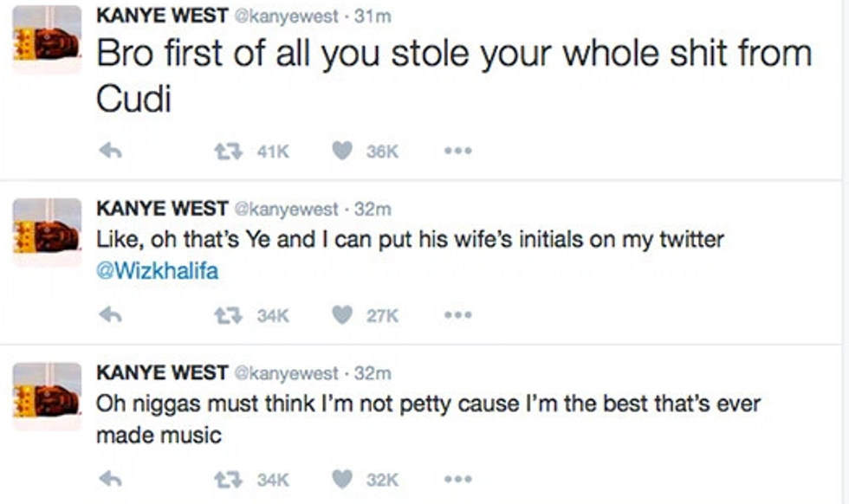Like the tweet with 27K likes

pyautogui.click(x=343, y=316)
